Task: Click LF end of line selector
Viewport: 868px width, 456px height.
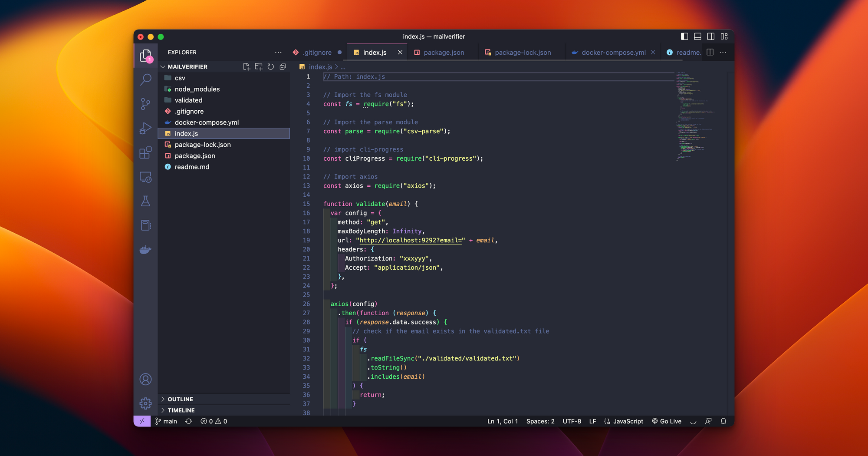Action: click(592, 421)
